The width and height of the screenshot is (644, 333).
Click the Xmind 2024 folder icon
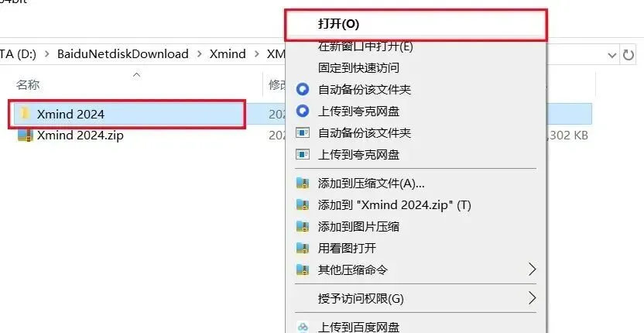click(x=25, y=113)
